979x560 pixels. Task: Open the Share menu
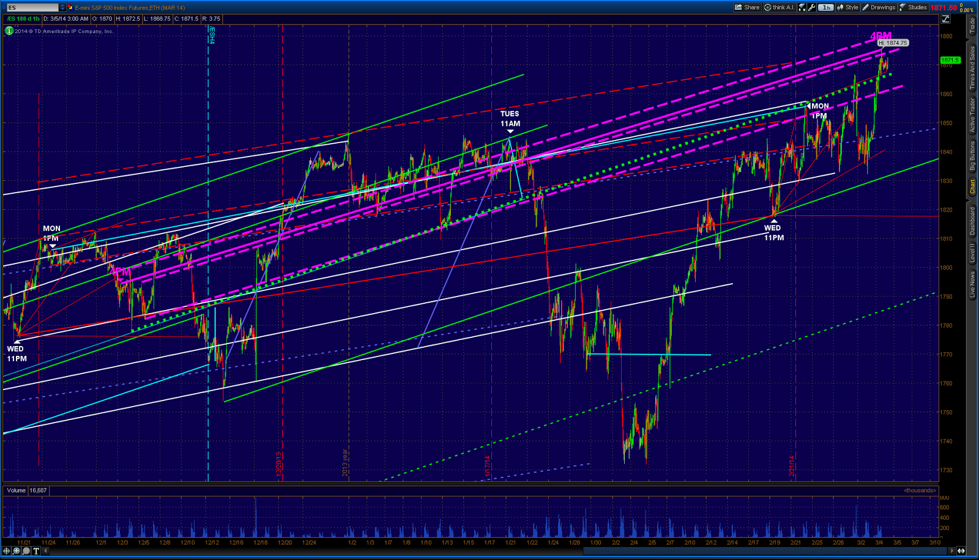[x=747, y=7]
